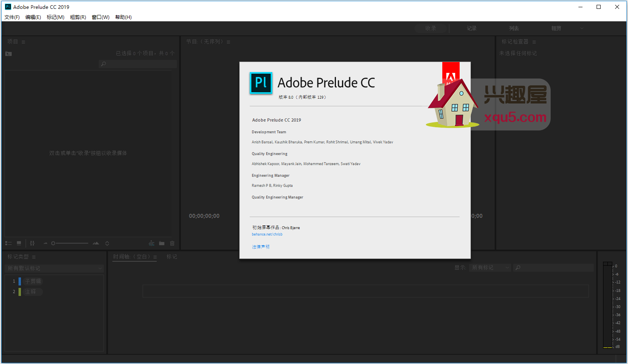Select the 时间轴:(空白) tab
Viewport: 628px width, 364px height.
(x=131, y=257)
